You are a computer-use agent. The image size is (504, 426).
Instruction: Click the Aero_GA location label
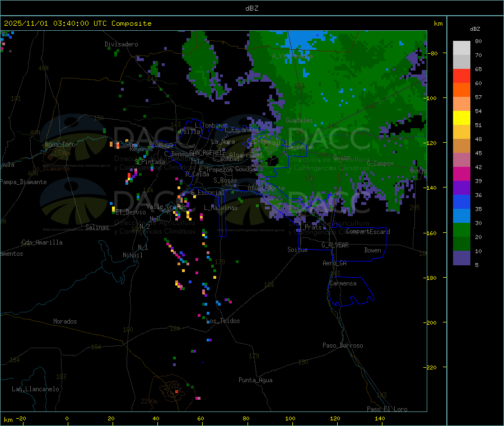(334, 263)
